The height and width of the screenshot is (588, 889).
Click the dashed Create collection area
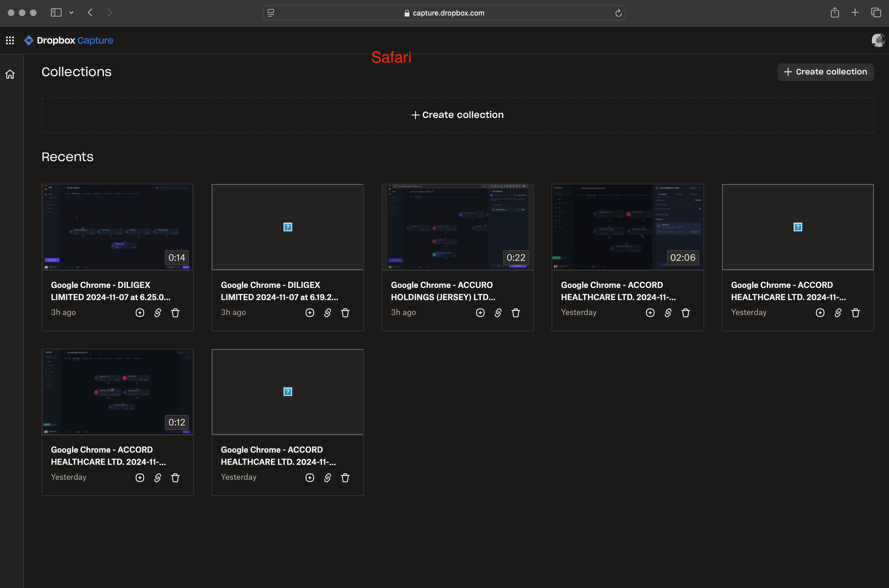[458, 115]
